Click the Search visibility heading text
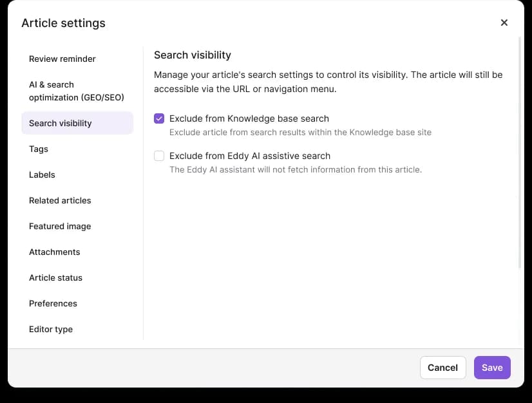Screen dimensions: 532x403 tap(193, 55)
